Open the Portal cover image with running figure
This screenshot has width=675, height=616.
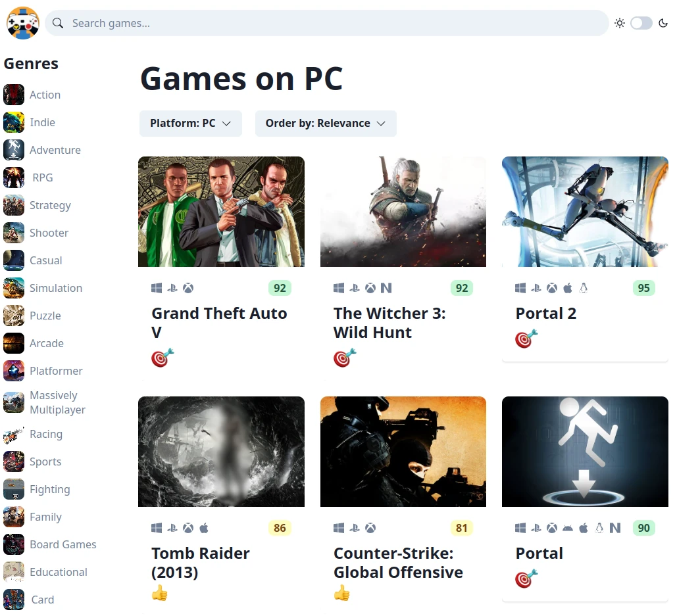coord(585,452)
